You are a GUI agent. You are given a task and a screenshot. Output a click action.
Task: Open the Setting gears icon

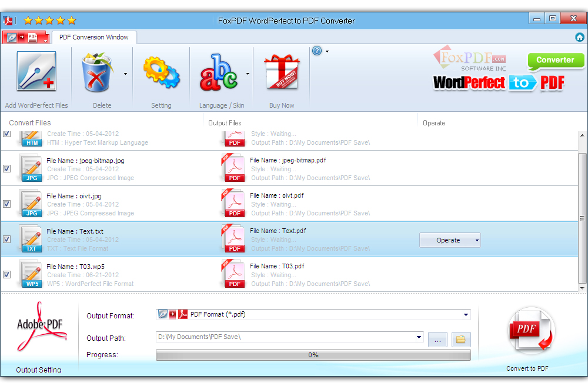click(162, 72)
